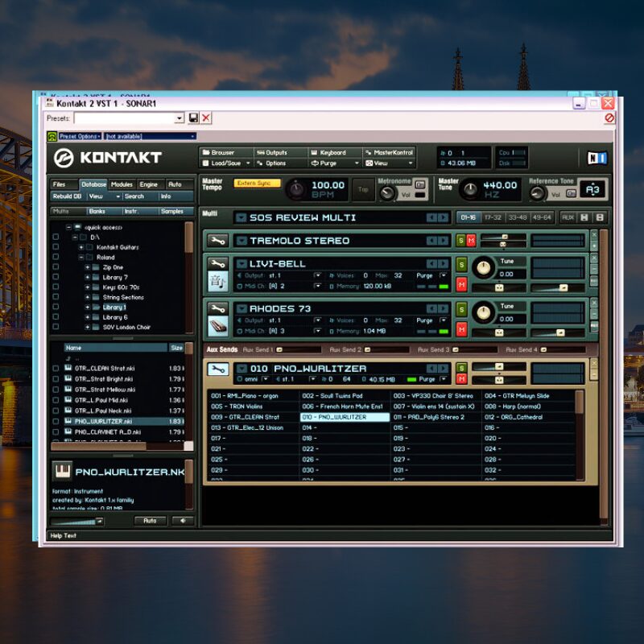Viewport: 644px width, 644px height.
Task: Click the Tap tempo button
Action: (363, 189)
